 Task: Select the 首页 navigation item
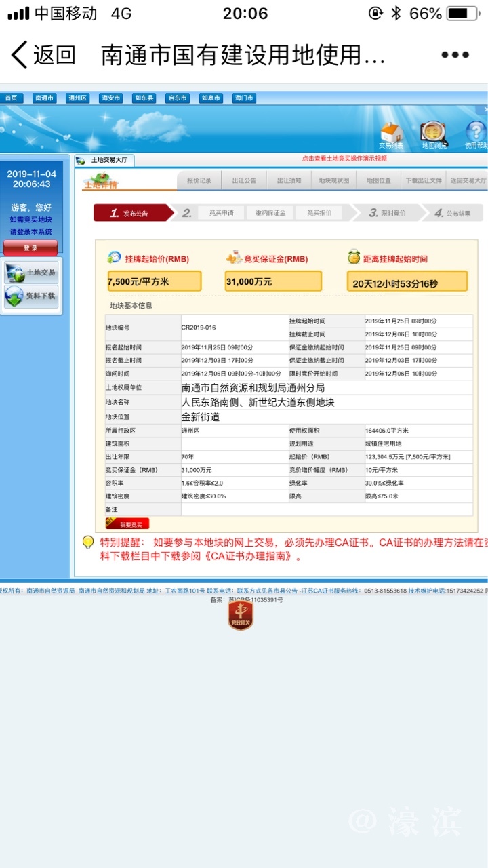[x=12, y=98]
